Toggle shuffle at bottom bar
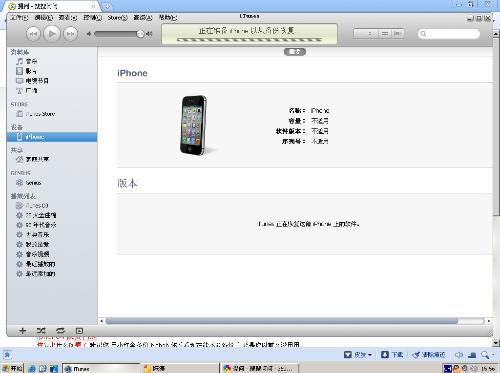 coord(41,331)
